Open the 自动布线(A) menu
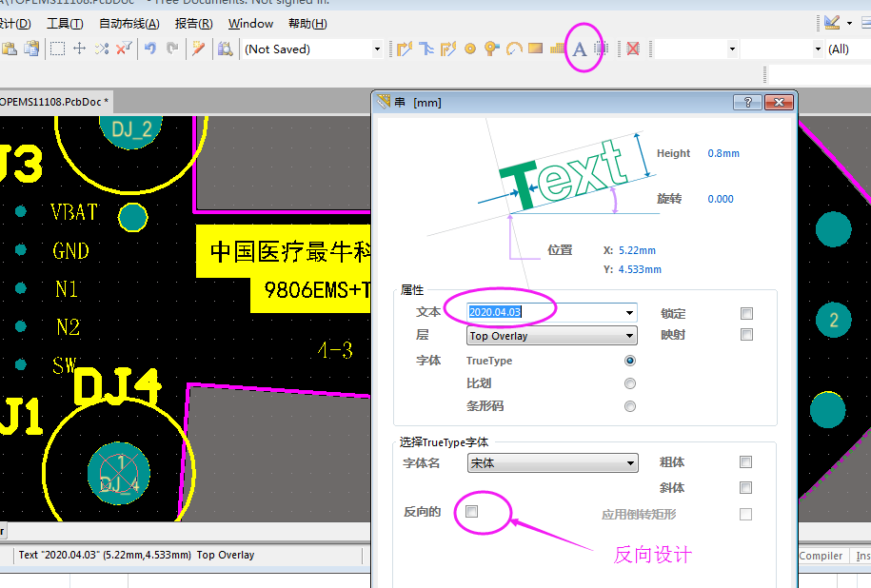Screen dimensions: 871x588 [129, 24]
